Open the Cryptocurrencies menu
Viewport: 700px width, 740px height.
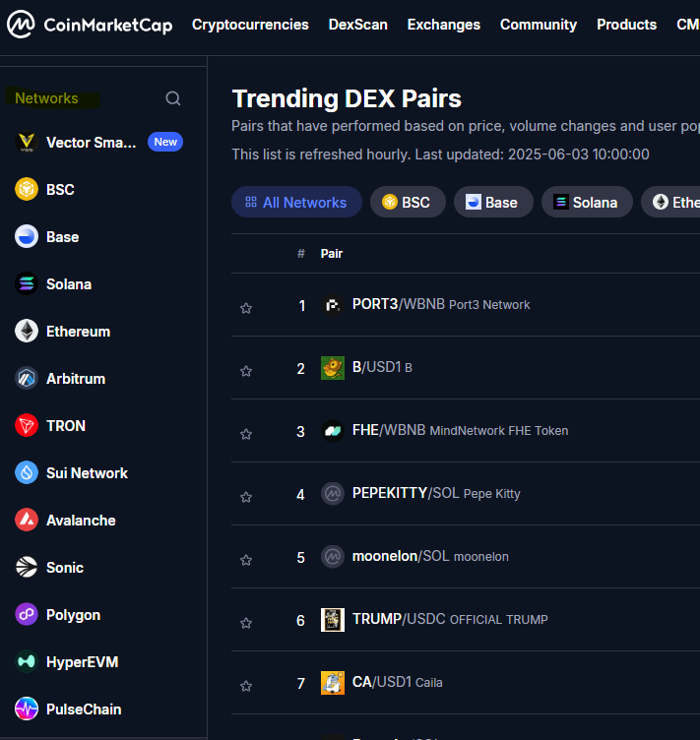click(x=250, y=25)
